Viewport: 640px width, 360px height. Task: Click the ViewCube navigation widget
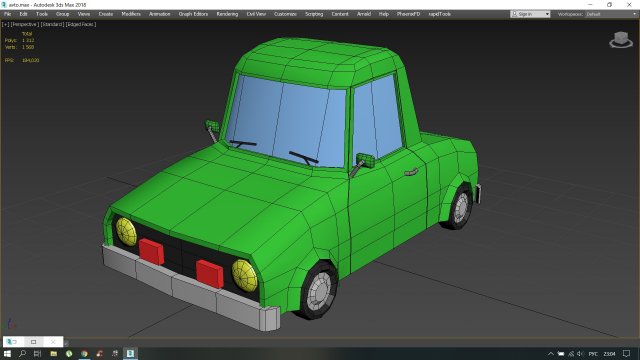621,40
